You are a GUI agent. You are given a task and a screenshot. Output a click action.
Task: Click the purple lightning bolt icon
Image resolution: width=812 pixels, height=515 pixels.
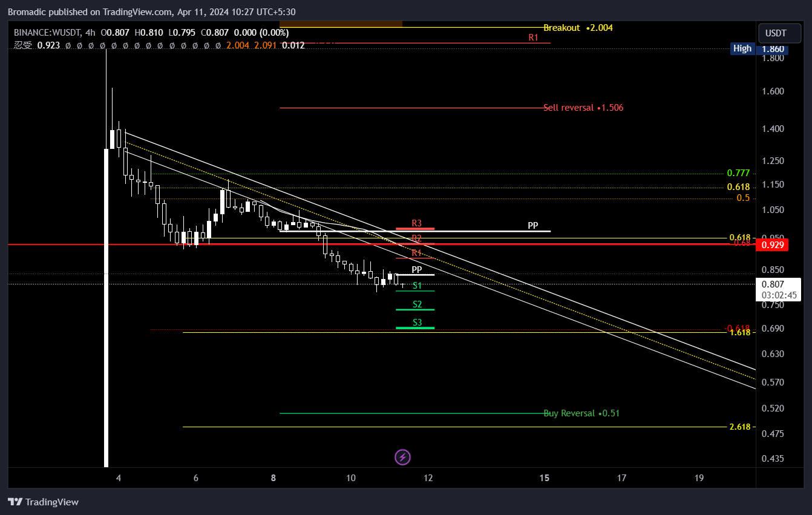[402, 457]
